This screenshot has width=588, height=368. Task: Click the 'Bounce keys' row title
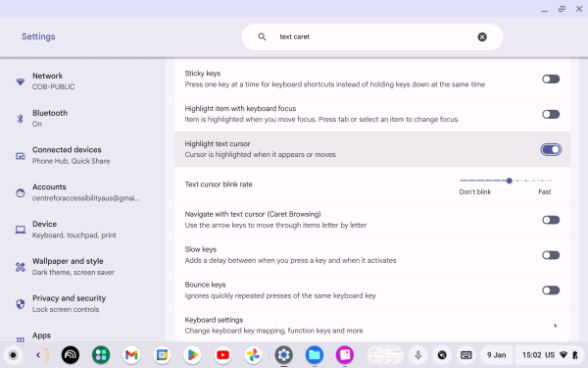pyautogui.click(x=205, y=285)
